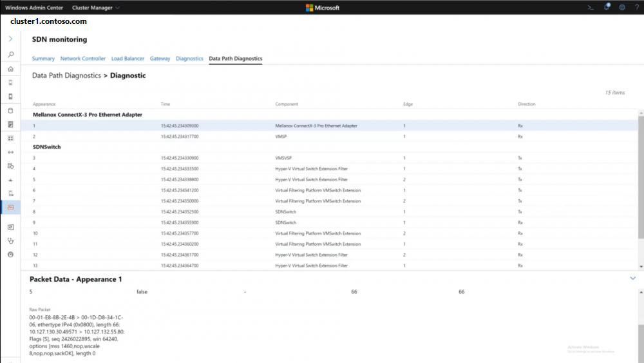Click the Microsoft logo in header
This screenshot has height=363, width=644.
point(323,7)
